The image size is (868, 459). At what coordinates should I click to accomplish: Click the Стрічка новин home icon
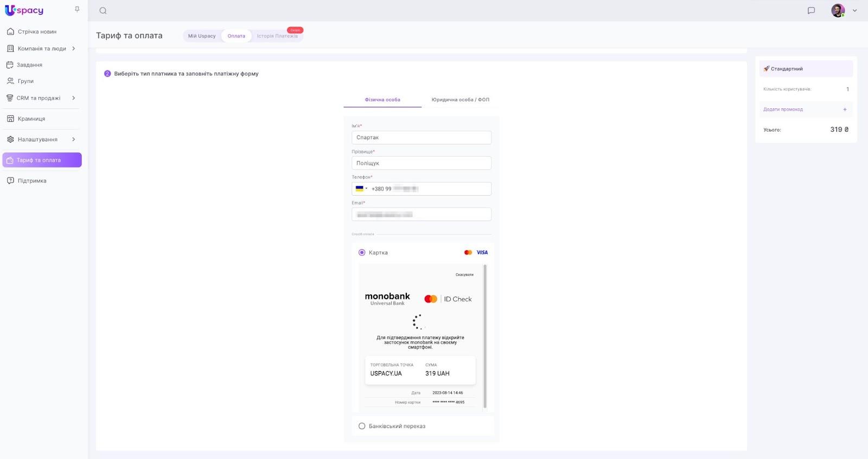[x=10, y=31]
